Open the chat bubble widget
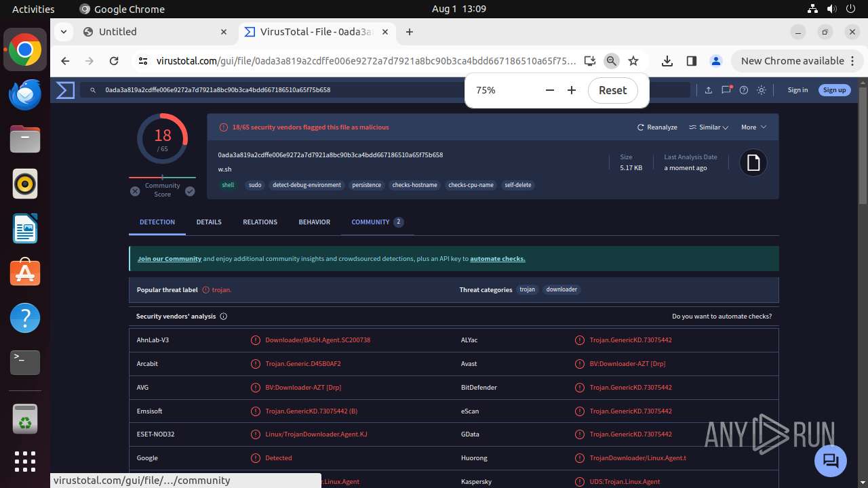This screenshot has width=868, height=488. tap(831, 461)
